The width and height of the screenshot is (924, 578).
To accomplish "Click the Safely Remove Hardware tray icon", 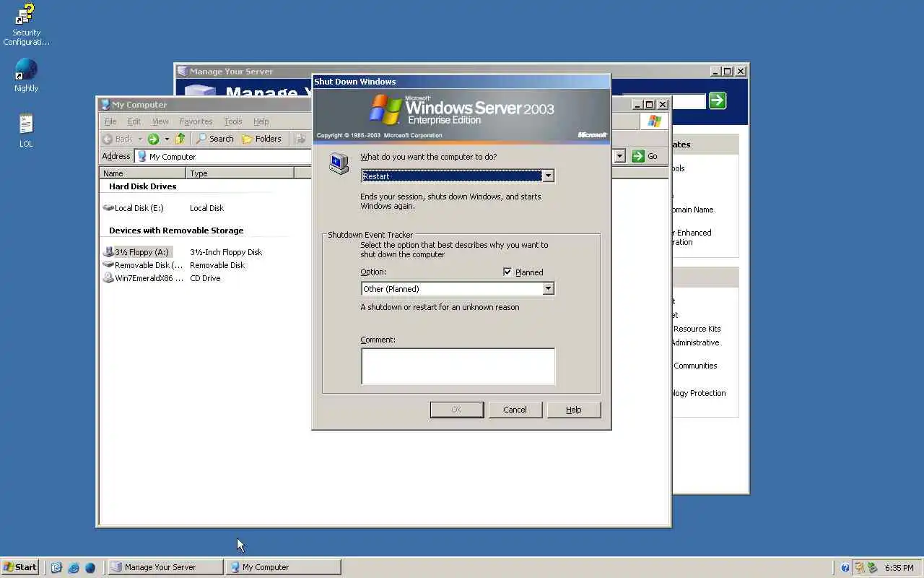I will coord(872,567).
